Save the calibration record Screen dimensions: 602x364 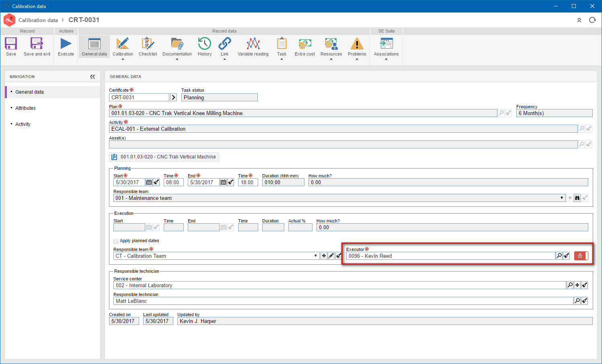[x=11, y=47]
